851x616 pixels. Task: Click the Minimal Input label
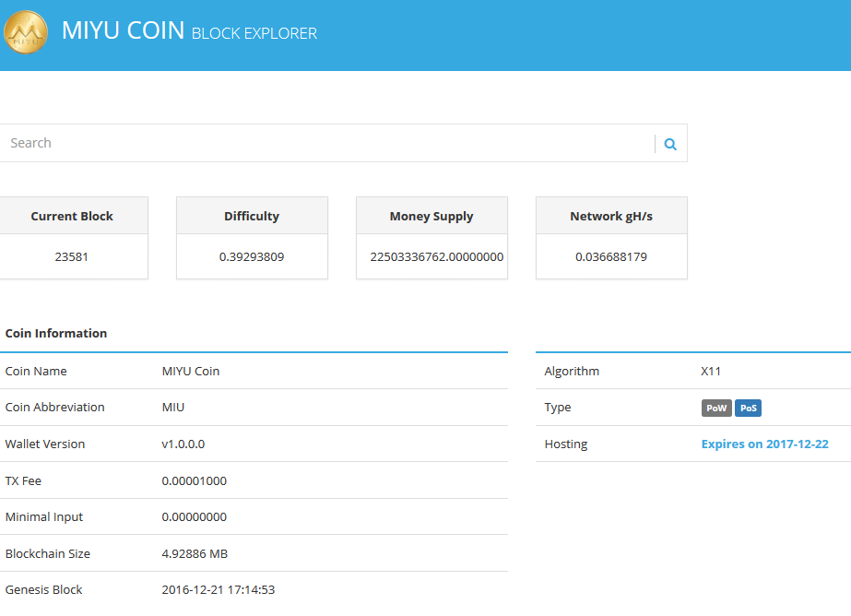44,516
